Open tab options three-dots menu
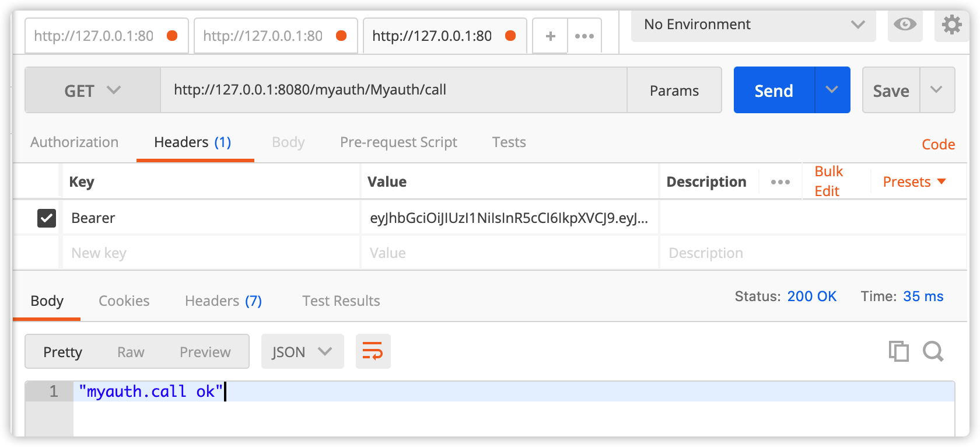The height and width of the screenshot is (447, 980). pyautogui.click(x=584, y=36)
